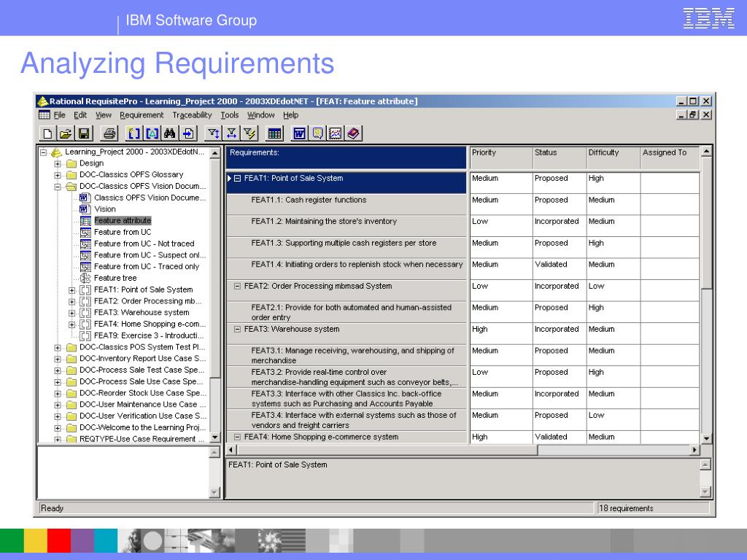Save using the floppy disk icon
Viewport: 747px width, 560px height.
point(84,133)
